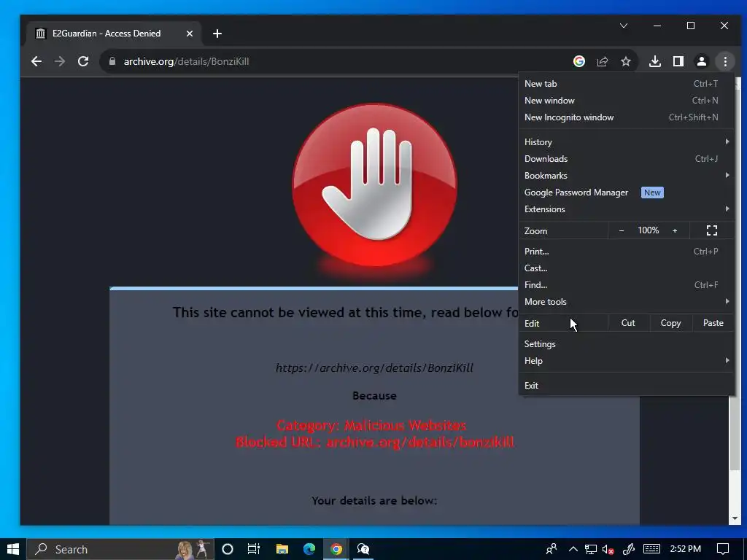Increase zoom with the plus button
Viewport: 747px width, 560px height.
[675, 230]
